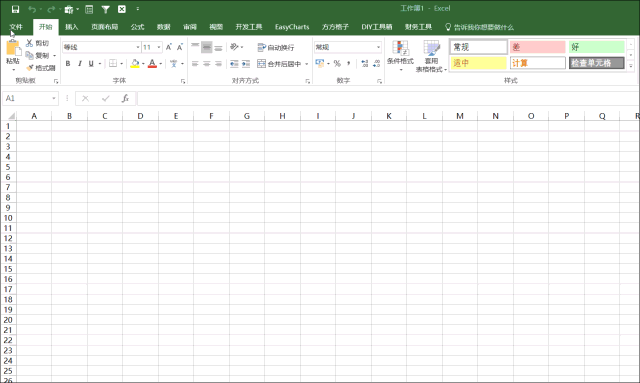640x383 pixels.
Task: Click the decrease decimal icon
Action: pyautogui.click(x=376, y=63)
